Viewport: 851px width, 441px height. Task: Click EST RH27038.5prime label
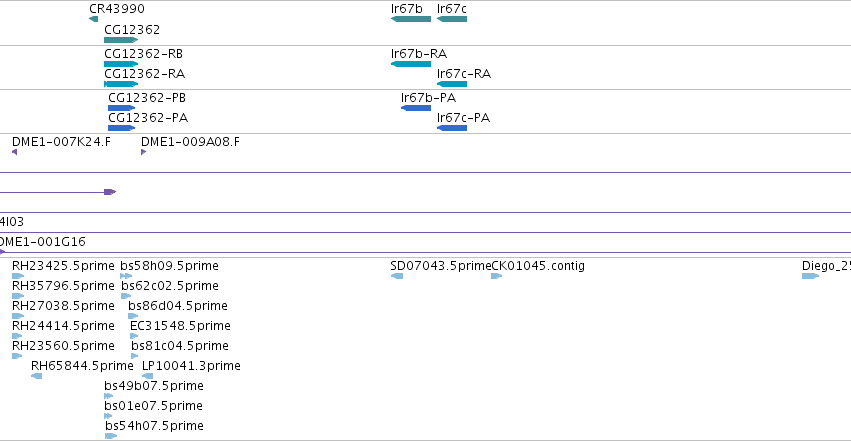click(63, 306)
